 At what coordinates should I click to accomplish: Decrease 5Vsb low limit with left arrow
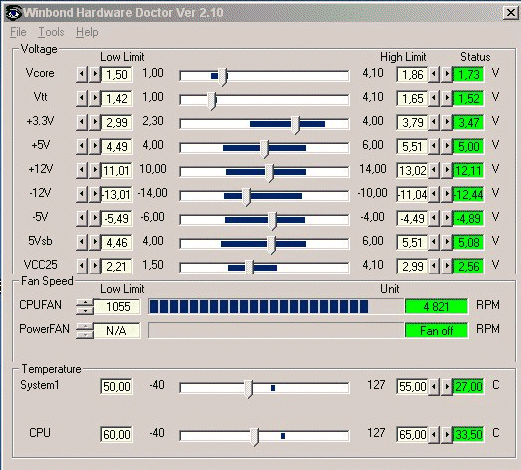point(82,242)
